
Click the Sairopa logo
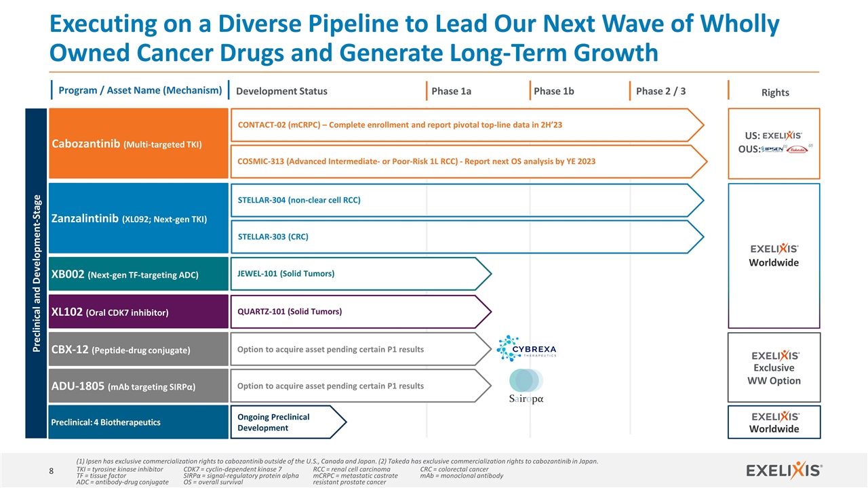point(526,387)
